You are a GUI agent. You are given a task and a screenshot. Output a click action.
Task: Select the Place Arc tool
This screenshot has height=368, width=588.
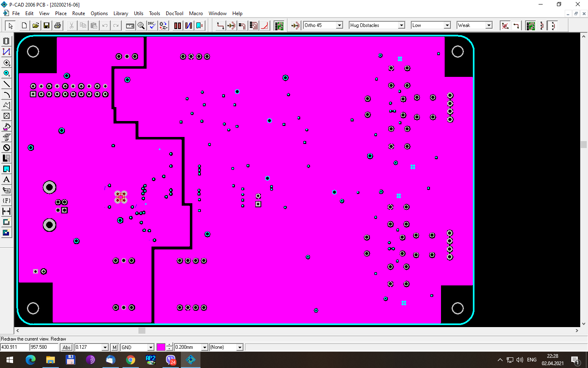[7, 94]
